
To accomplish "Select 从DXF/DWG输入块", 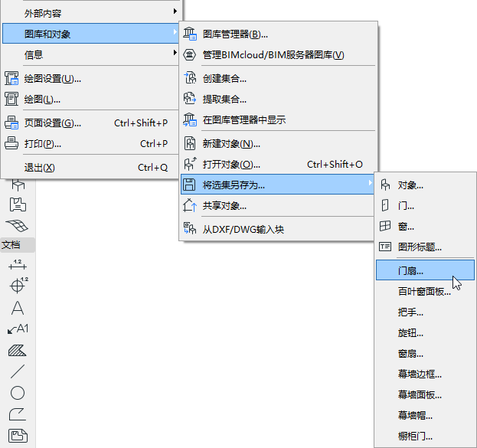I will [x=277, y=229].
